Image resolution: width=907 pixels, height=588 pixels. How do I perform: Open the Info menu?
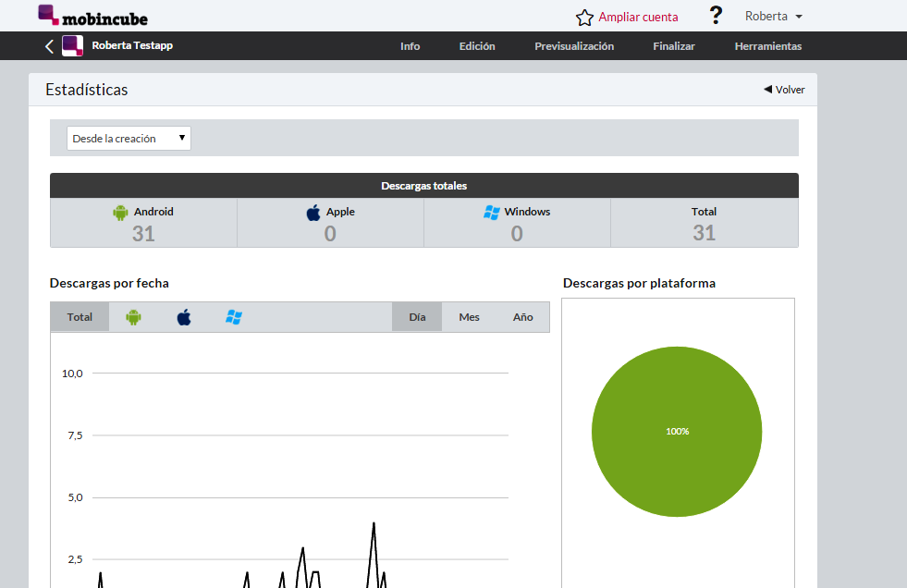click(x=411, y=46)
